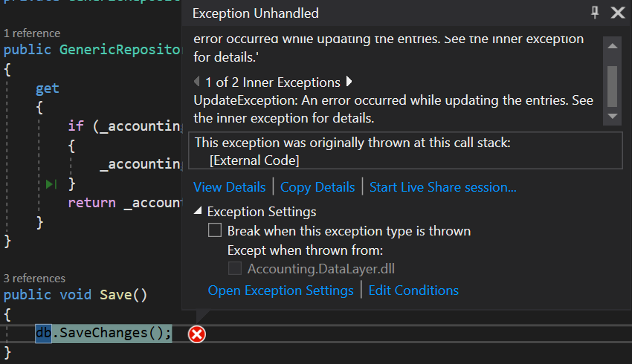Click Edit Conditions
The width and height of the screenshot is (632, 364).
click(x=413, y=290)
